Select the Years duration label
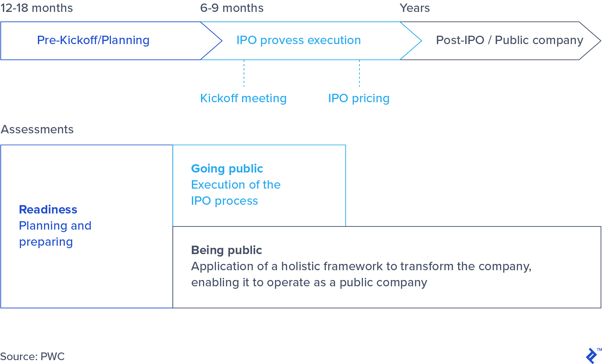Image resolution: width=602 pixels, height=364 pixels. point(415,8)
